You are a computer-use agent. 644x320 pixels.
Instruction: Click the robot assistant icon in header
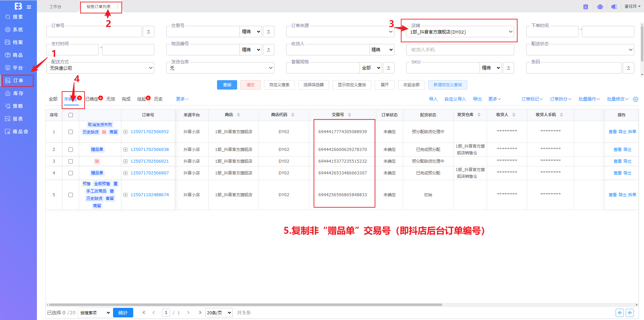(x=600, y=7)
